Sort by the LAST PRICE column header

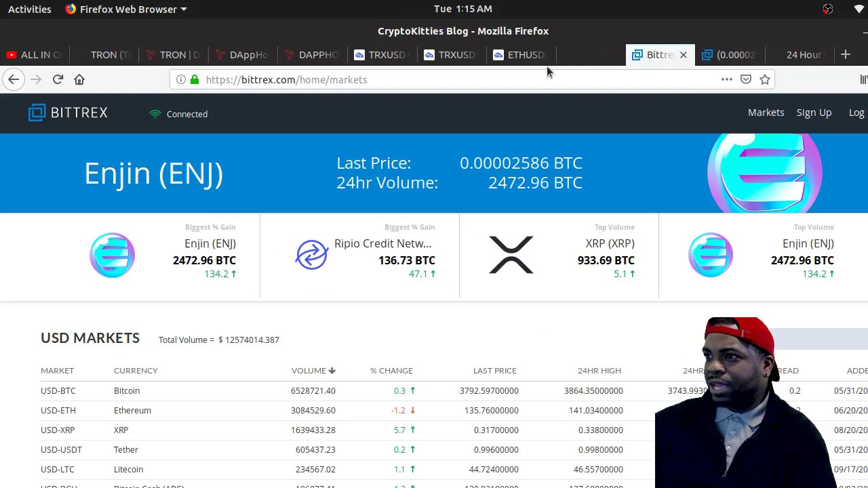[495, 371]
